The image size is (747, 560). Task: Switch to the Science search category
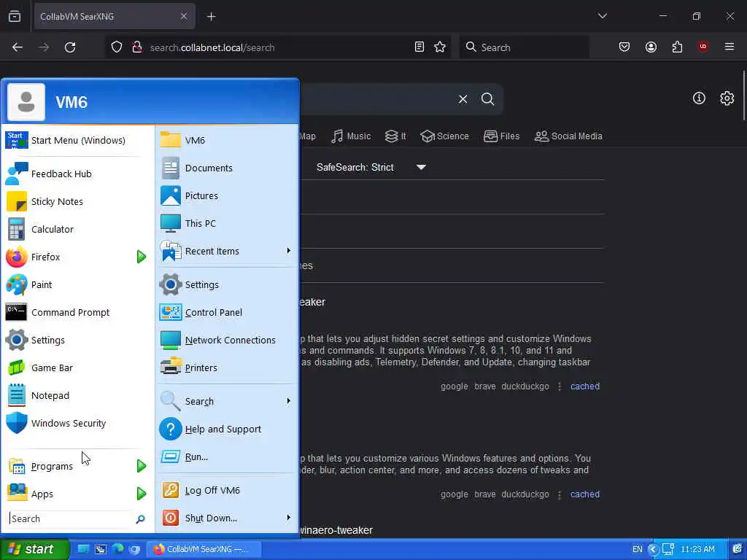pos(444,136)
